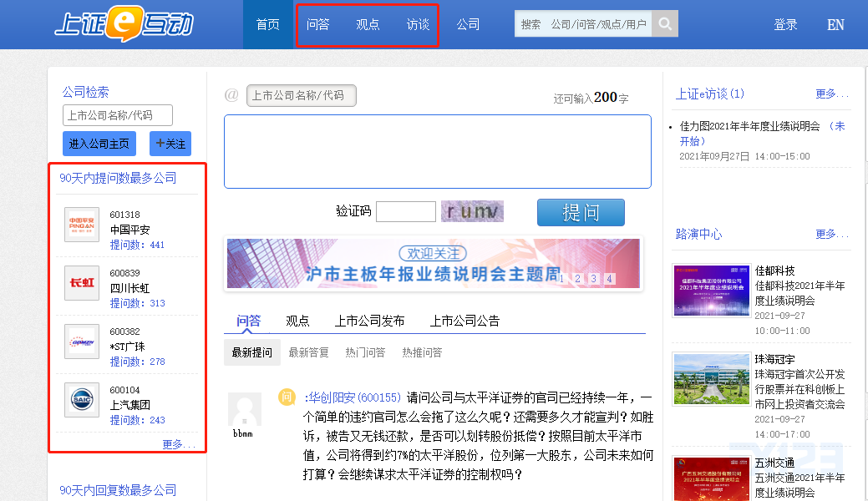Click bbmm user avatar
868x501 pixels.
click(x=244, y=409)
